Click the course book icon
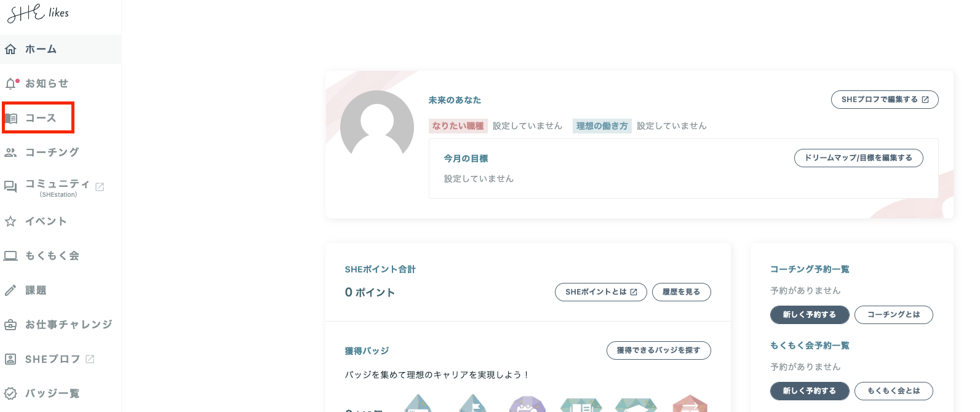 point(11,118)
